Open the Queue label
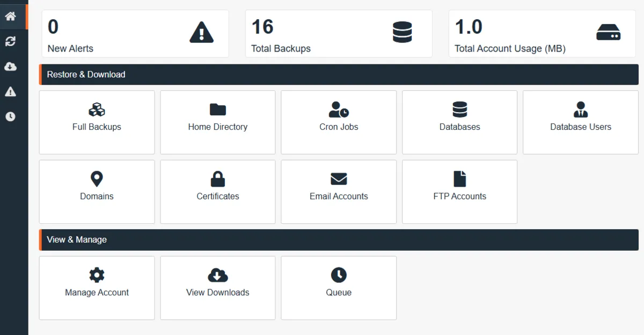 [x=339, y=293]
